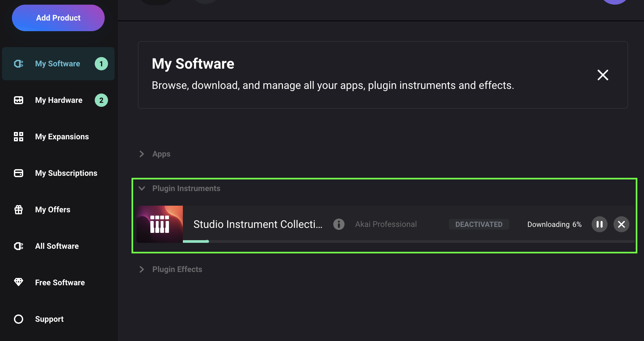Click the My Hardware device icon
This screenshot has height=341, width=644.
tap(19, 100)
